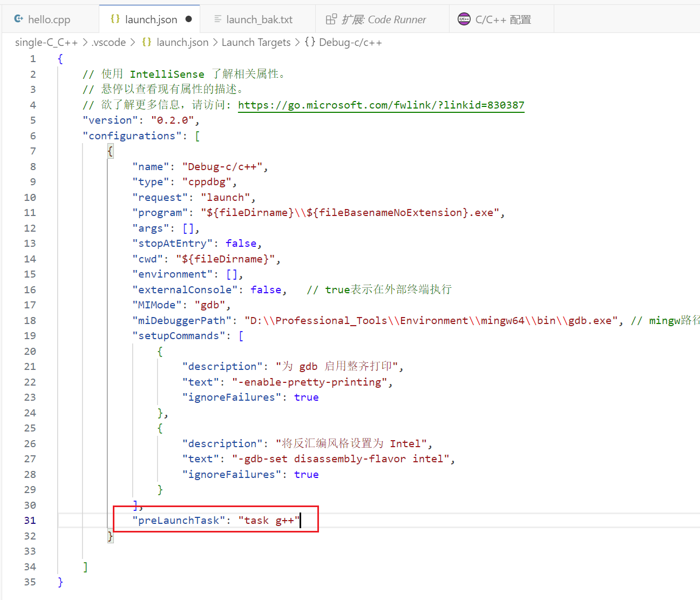Click the C++ file icon on hello.cpp tab
Viewport: 700px width, 600px height.
(x=19, y=19)
